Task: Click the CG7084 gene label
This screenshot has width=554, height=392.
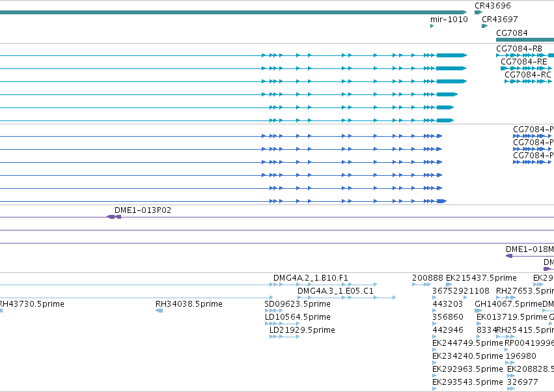Action: [512, 33]
